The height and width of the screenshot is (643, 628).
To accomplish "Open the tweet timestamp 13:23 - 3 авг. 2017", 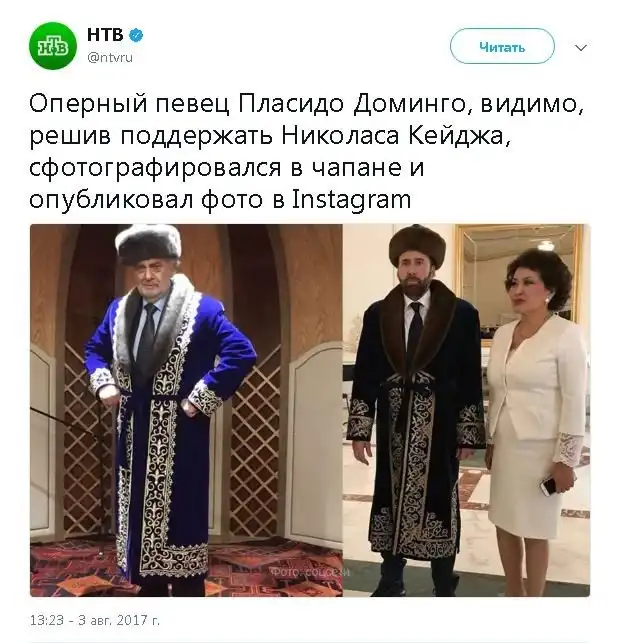I will [x=95, y=620].
